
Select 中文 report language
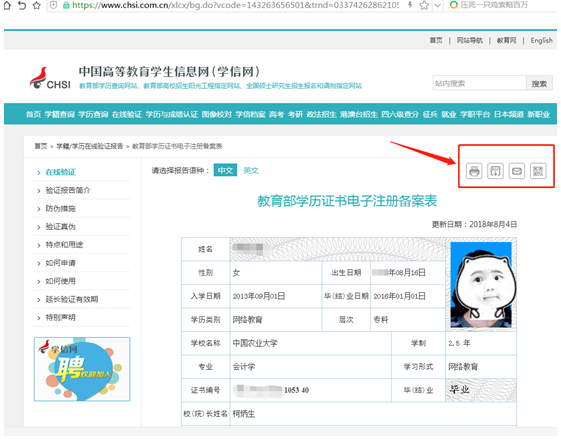225,170
